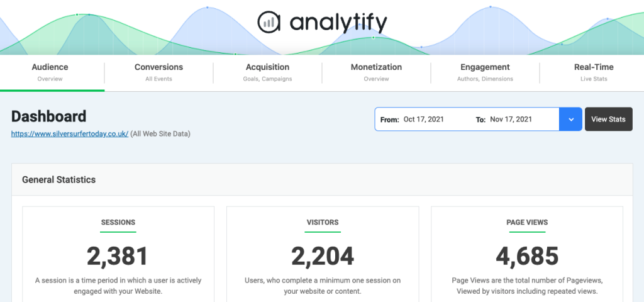Screen dimensions: 644x302
Task: Select the visitors value 2,204
Action: (x=323, y=256)
